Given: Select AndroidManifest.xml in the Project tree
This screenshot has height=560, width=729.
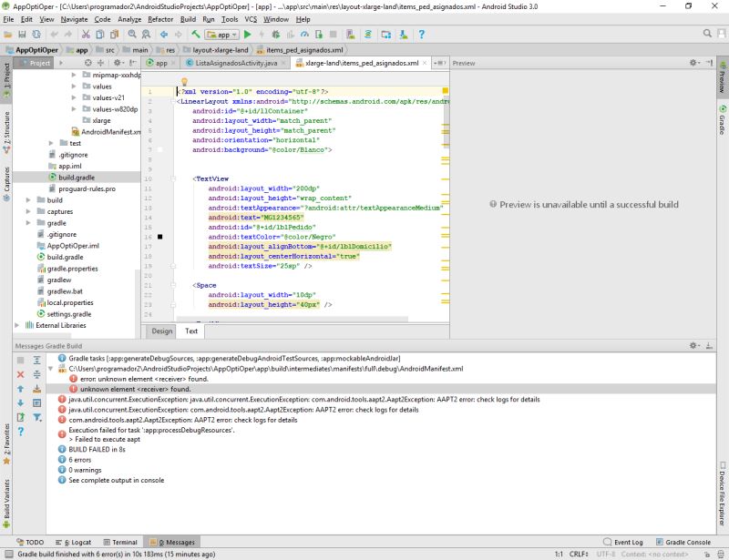Looking at the screenshot, I should pyautogui.click(x=106, y=130).
